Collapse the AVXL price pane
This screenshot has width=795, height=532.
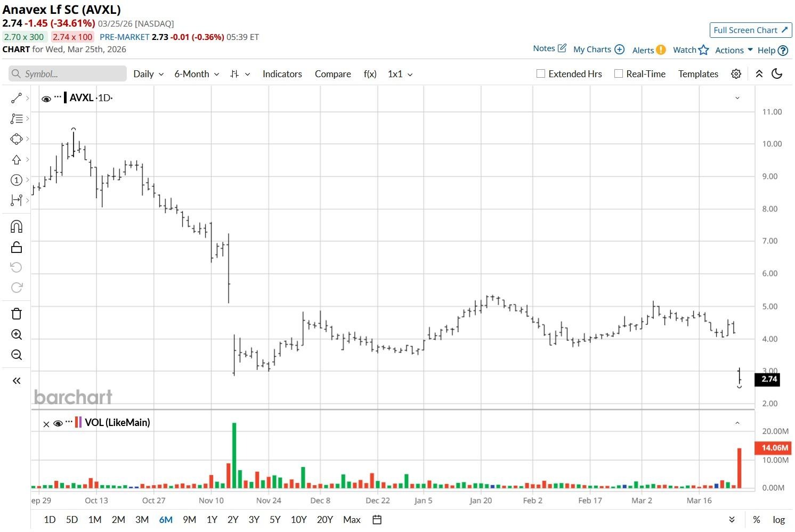pos(737,98)
